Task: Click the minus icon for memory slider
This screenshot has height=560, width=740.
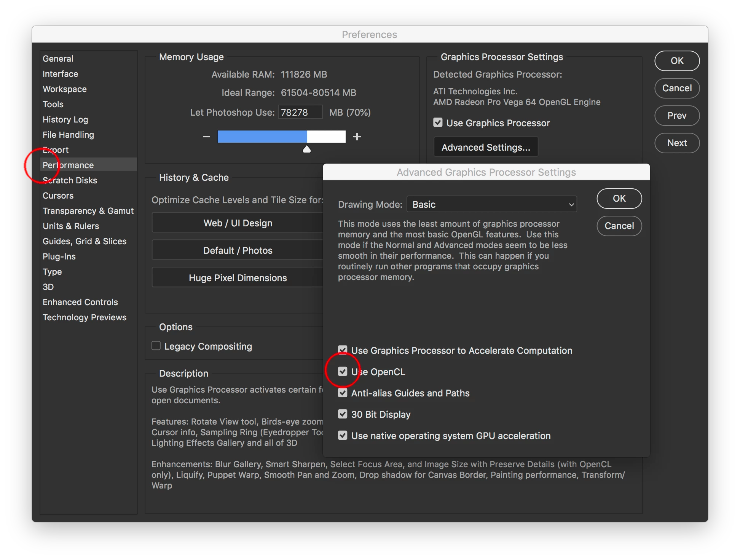Action: tap(206, 137)
